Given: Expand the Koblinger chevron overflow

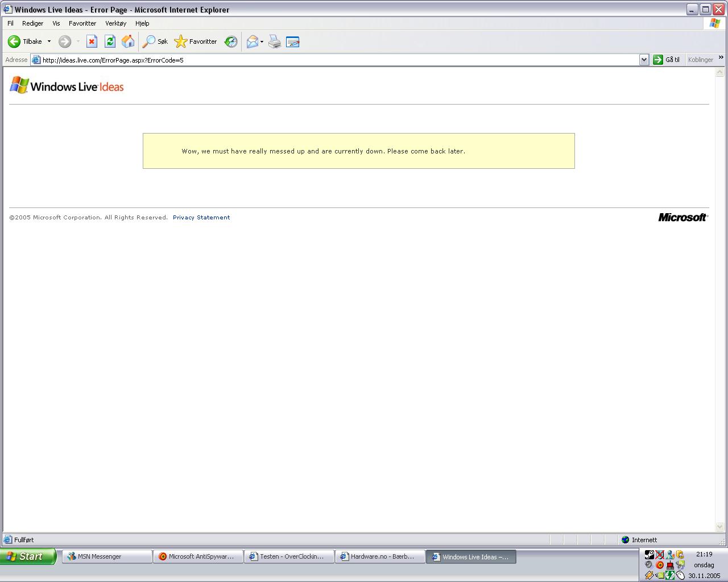Looking at the screenshot, I should (x=721, y=57).
